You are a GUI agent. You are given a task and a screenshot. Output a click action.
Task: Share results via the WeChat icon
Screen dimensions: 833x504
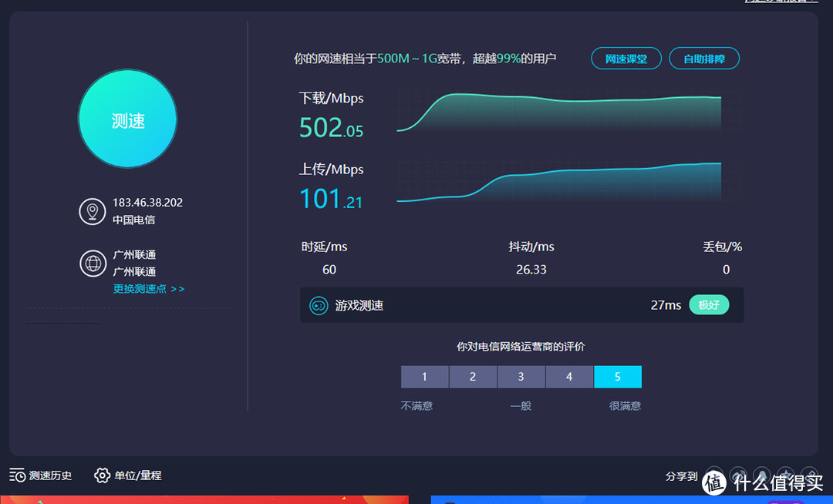coord(713,475)
